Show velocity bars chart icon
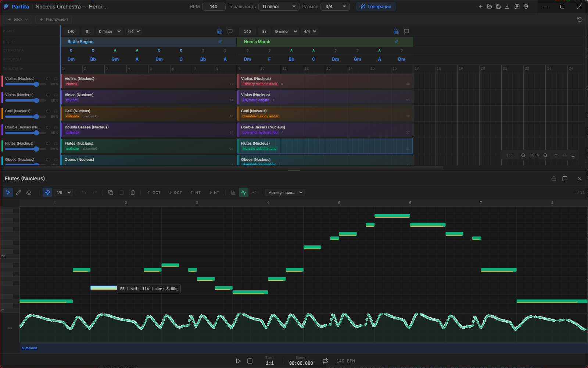Screen dimensions: 588x368 click(233, 192)
